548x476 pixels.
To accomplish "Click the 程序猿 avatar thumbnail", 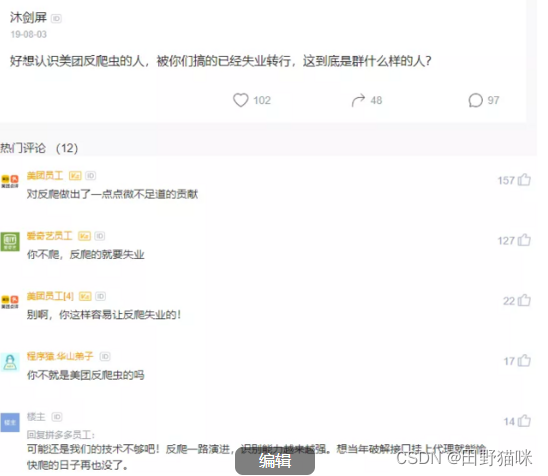I will click(10, 362).
